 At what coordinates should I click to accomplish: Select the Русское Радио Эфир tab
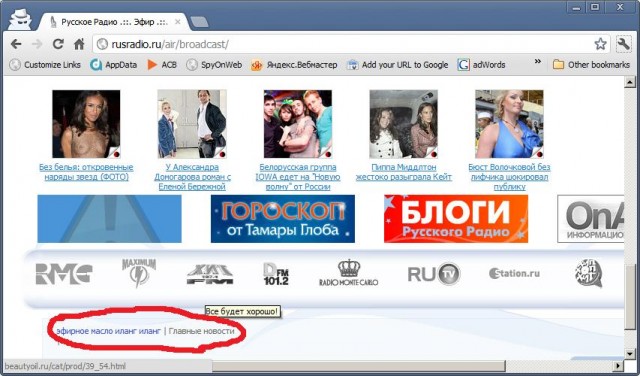[x=114, y=22]
